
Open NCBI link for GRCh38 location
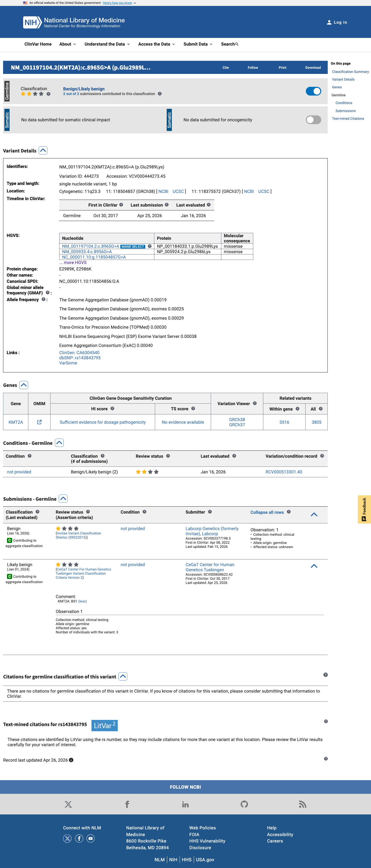click(x=163, y=191)
